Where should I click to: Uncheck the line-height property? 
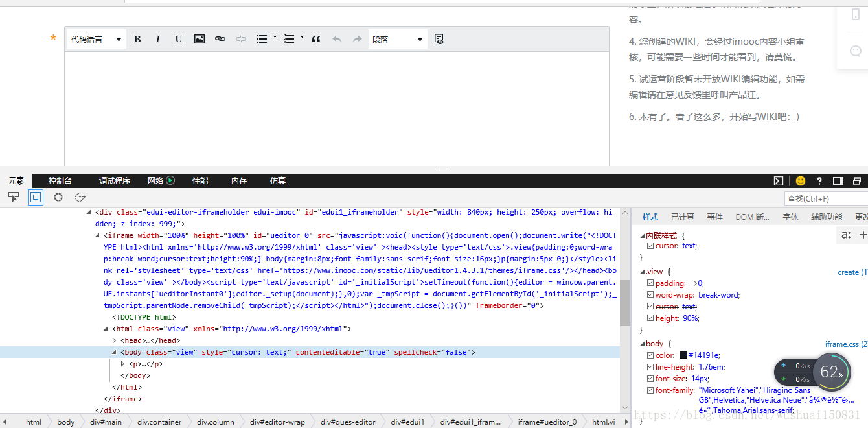click(651, 367)
